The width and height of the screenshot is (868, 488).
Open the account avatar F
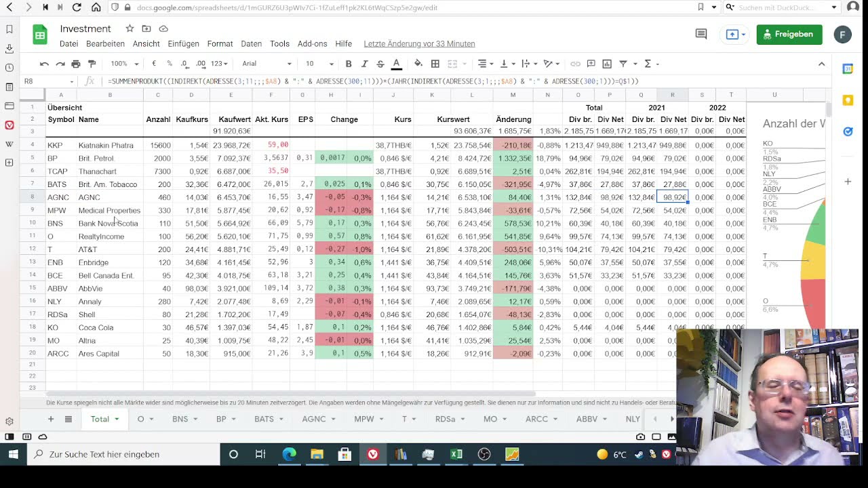pos(843,34)
